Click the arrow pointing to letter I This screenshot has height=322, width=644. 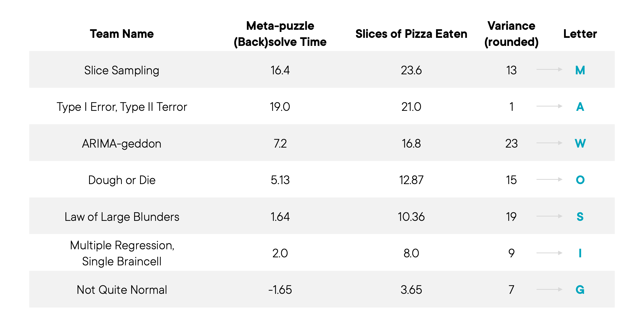pos(549,253)
